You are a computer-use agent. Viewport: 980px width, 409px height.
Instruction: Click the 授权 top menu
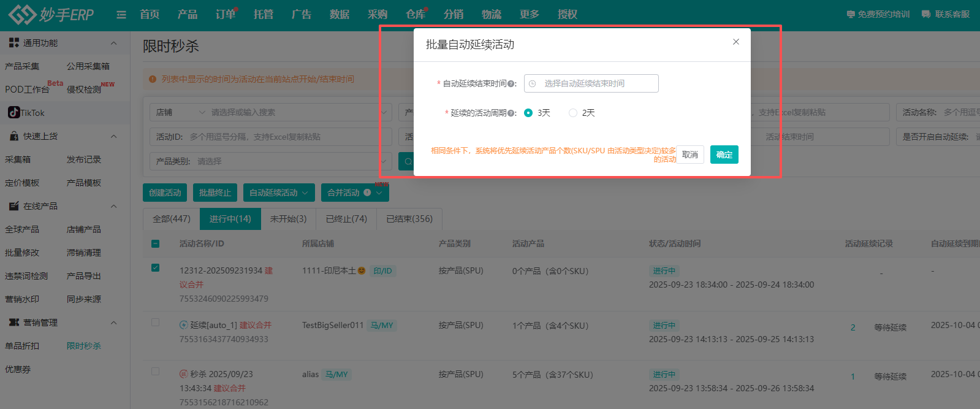coord(568,14)
